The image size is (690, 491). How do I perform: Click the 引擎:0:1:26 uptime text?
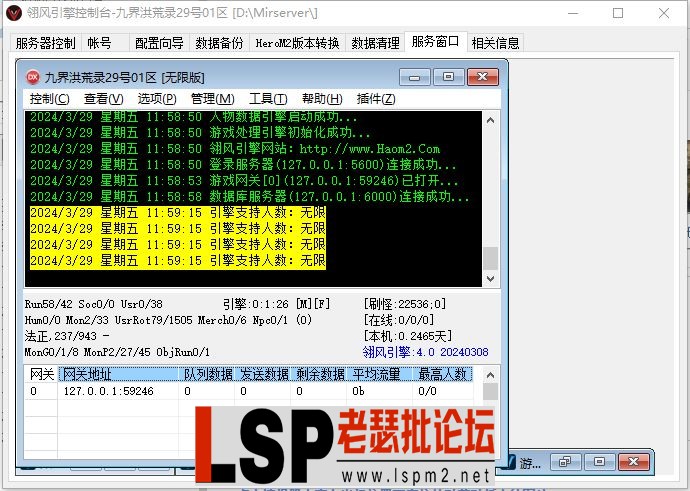click(x=256, y=304)
